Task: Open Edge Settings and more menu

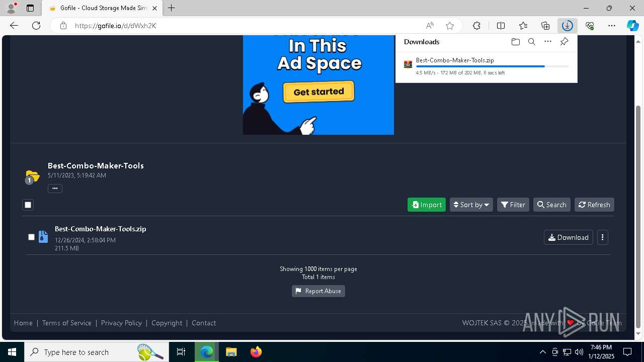Action: coord(612,26)
